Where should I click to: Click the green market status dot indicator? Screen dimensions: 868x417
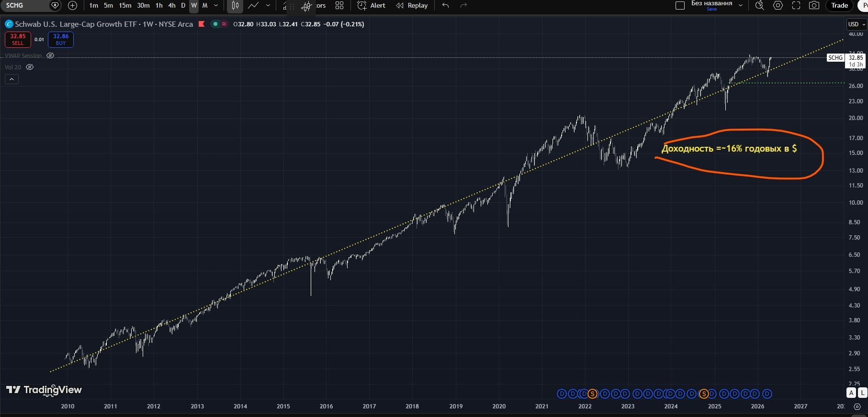tap(215, 24)
